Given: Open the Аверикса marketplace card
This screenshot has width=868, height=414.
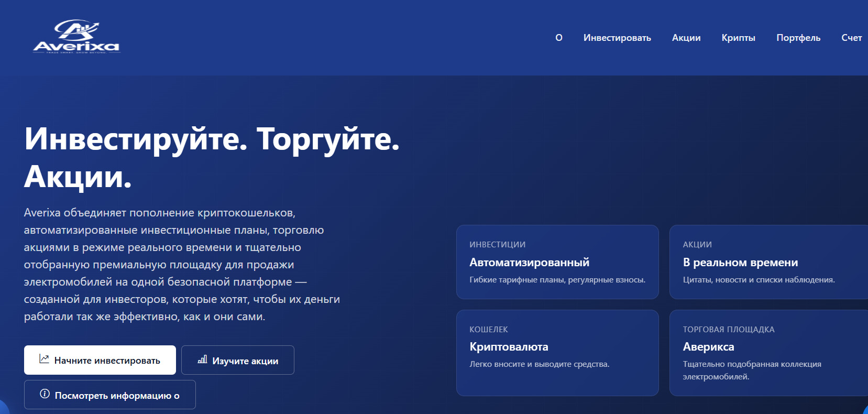Looking at the screenshot, I should [x=769, y=353].
